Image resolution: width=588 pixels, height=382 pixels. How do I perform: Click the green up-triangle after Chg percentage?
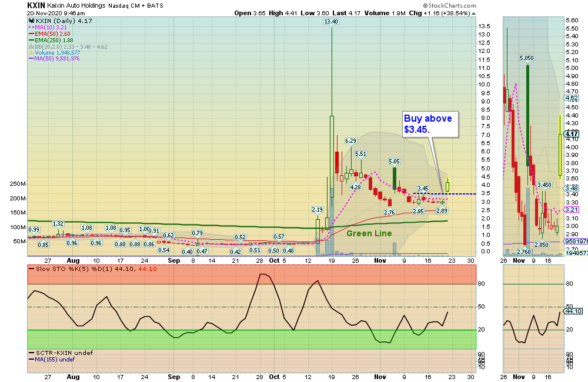[473, 14]
